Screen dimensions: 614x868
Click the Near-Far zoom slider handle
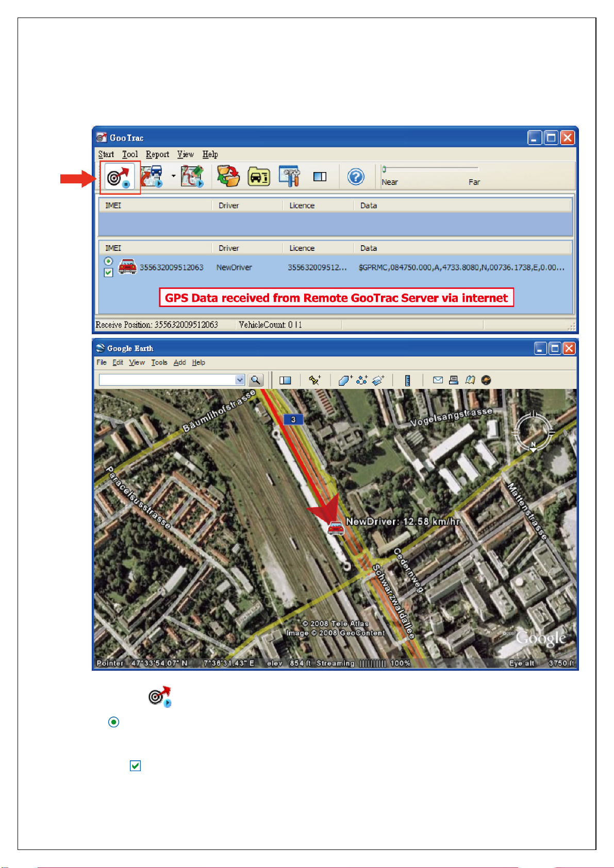point(384,169)
